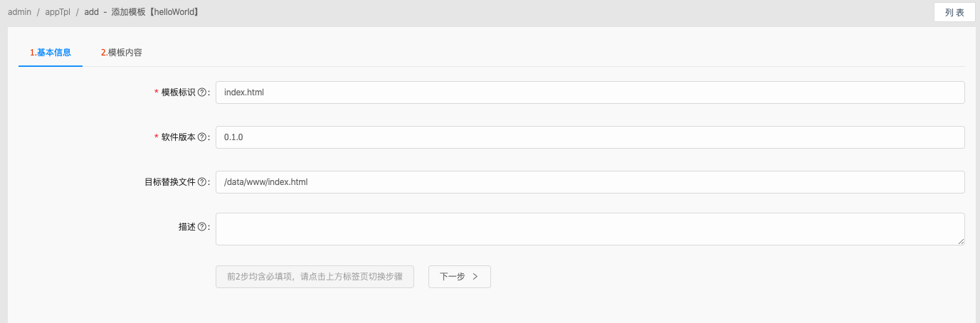Go to the admin breadcrumb link
Viewport: 980px width, 323px height.
[19, 12]
